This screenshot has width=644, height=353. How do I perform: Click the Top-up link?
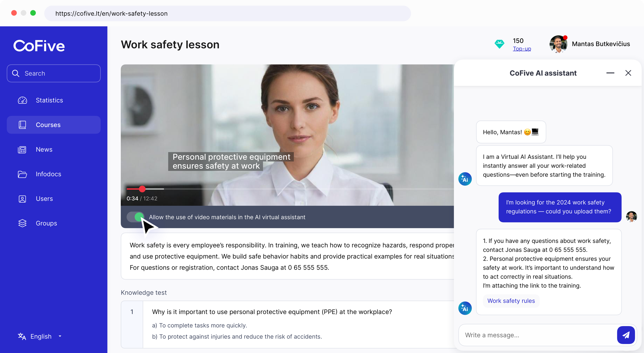(522, 49)
